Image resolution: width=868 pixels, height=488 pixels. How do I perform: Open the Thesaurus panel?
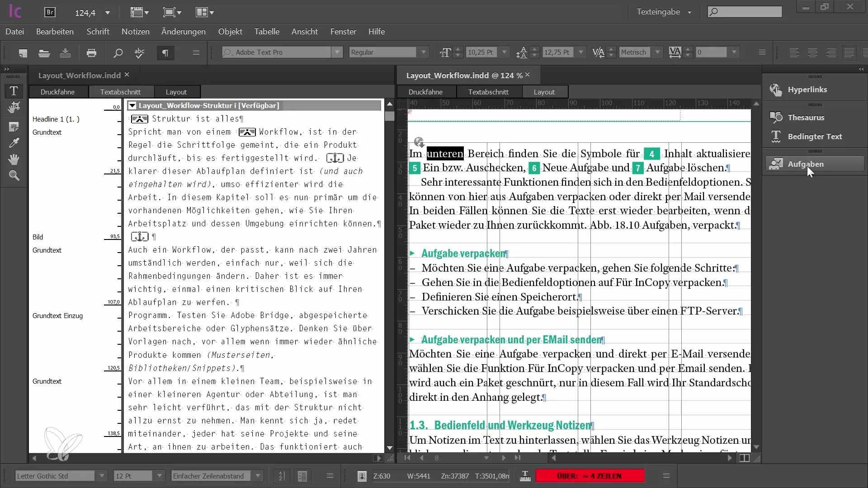pyautogui.click(x=806, y=117)
